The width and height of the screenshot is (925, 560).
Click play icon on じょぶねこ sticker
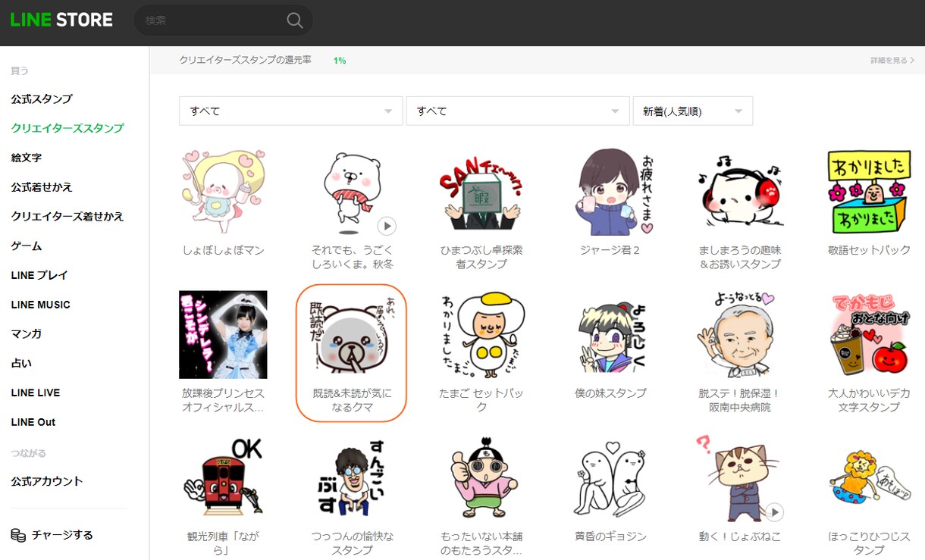pos(774,512)
